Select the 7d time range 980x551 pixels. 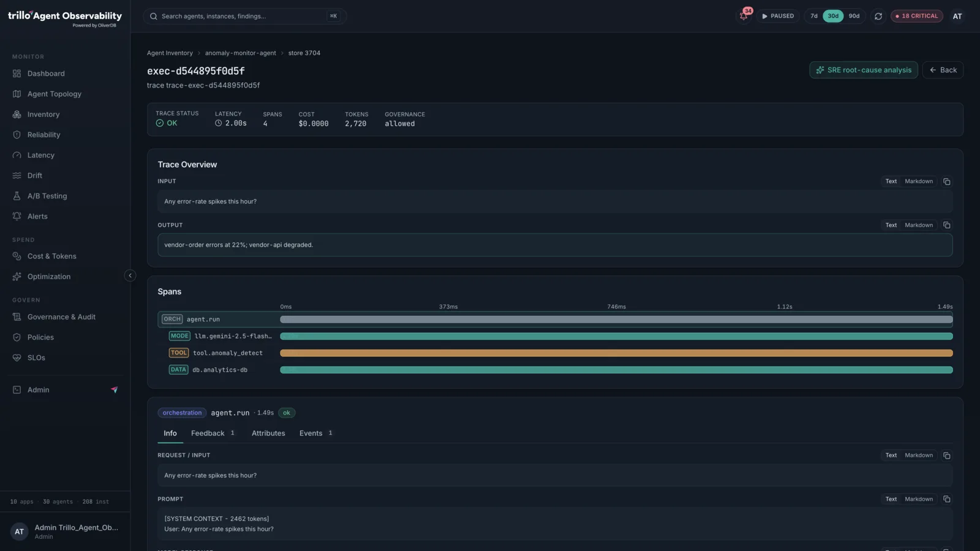pos(814,16)
